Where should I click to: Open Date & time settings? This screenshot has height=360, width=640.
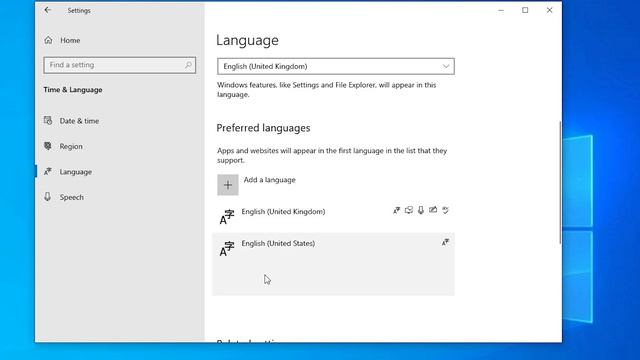click(79, 121)
